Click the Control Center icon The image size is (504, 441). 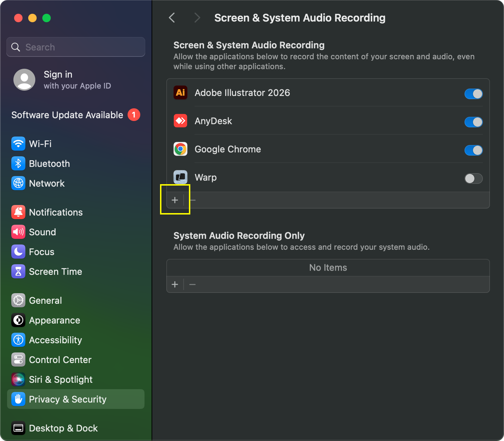(x=18, y=360)
